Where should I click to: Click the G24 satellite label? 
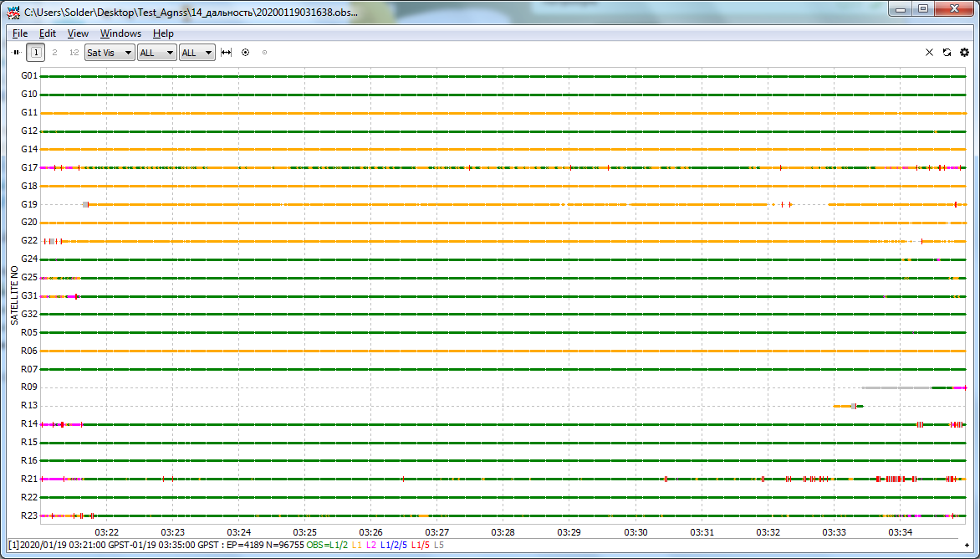29,259
